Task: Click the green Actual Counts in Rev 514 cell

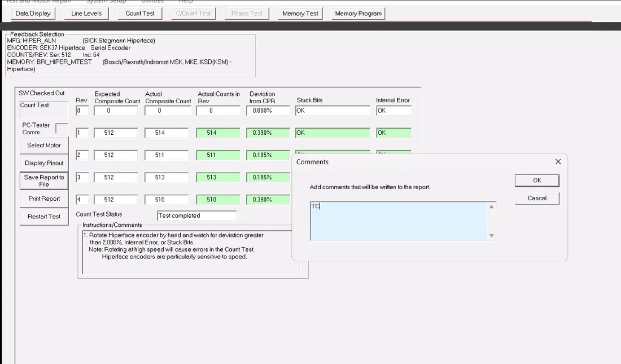Action: point(218,133)
